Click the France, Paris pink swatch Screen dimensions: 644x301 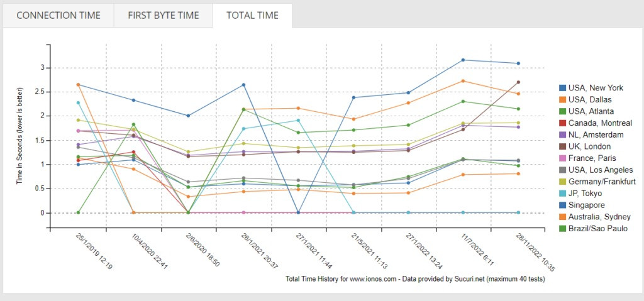pos(563,158)
